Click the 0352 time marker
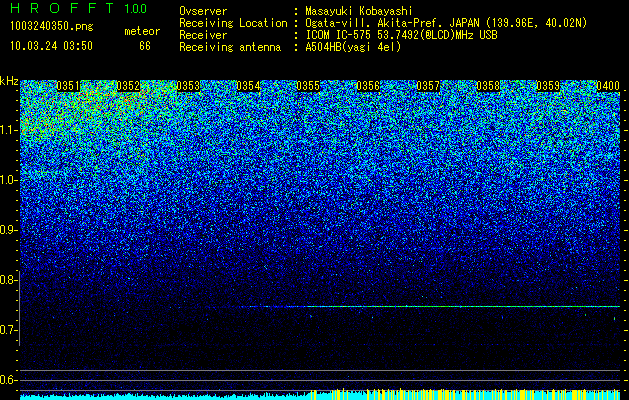The height and width of the screenshot is (400, 629). 128,86
